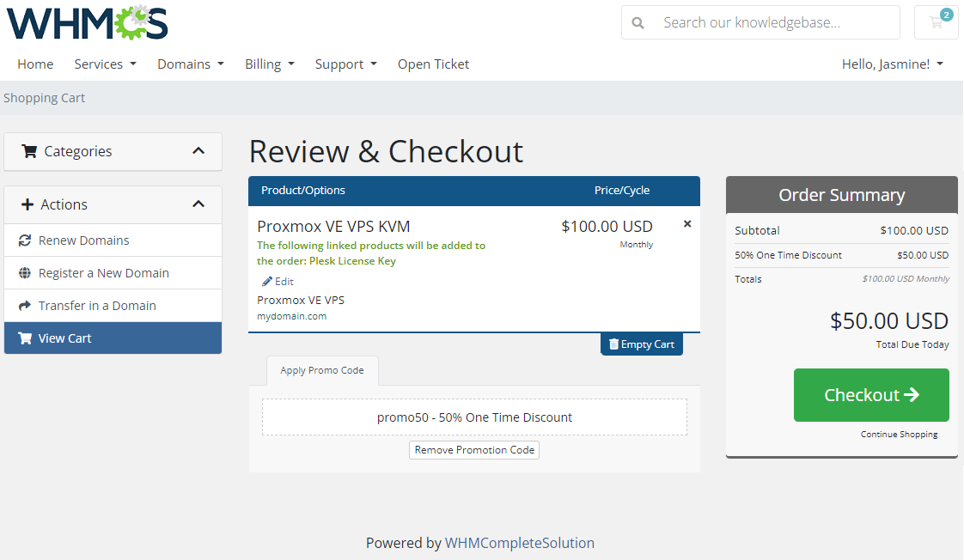Click the Shopping Cart breadcrumb
The width and height of the screenshot is (964, 560).
tap(45, 98)
